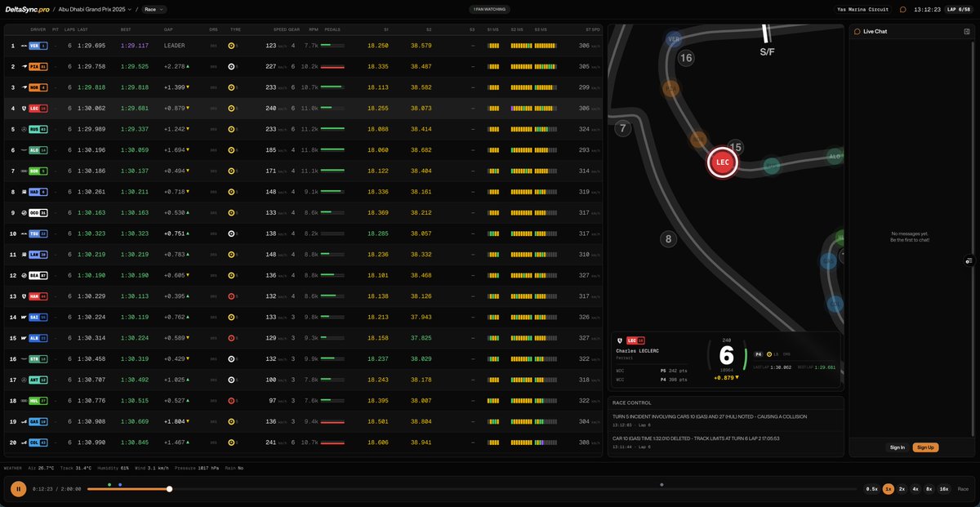Screen dimensions: 980x507
Task: Click the Ferrari logo in Leclerc's driver panel
Action: (619, 340)
